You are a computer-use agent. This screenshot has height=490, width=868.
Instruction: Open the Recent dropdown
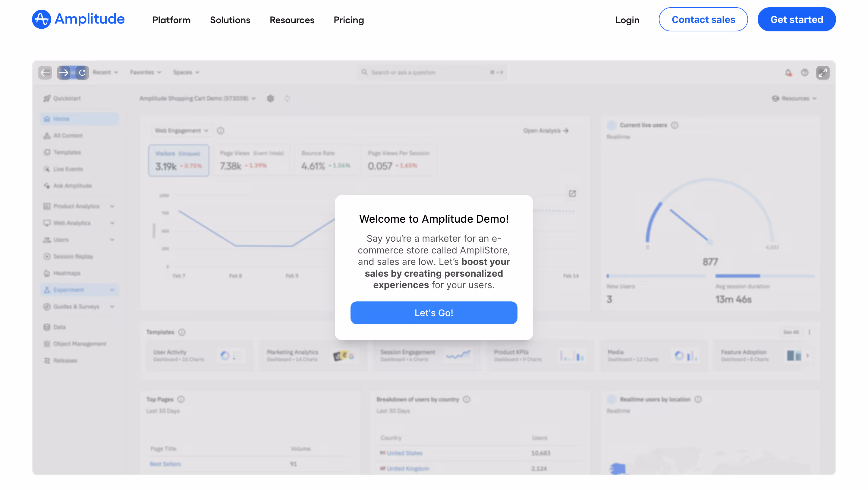[105, 72]
